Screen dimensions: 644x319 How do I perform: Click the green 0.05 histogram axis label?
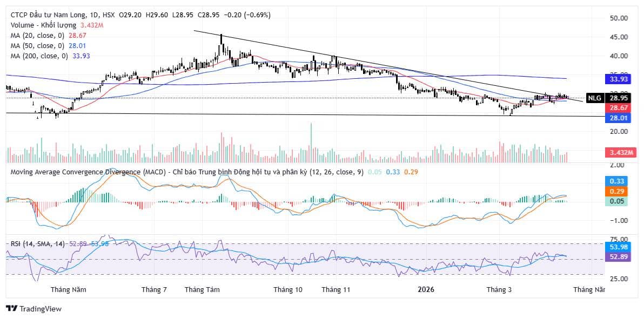point(618,201)
